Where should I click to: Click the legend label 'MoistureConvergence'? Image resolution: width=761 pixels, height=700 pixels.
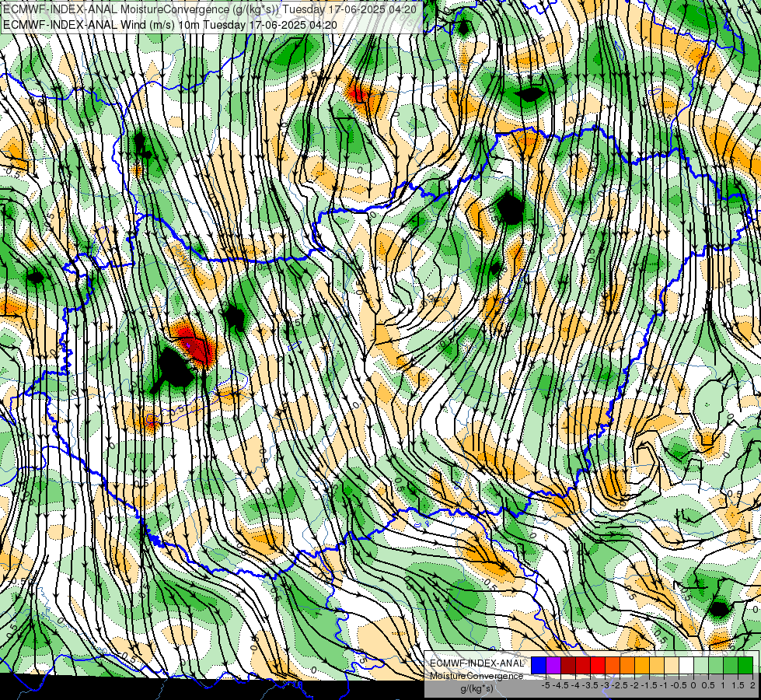[x=476, y=676]
